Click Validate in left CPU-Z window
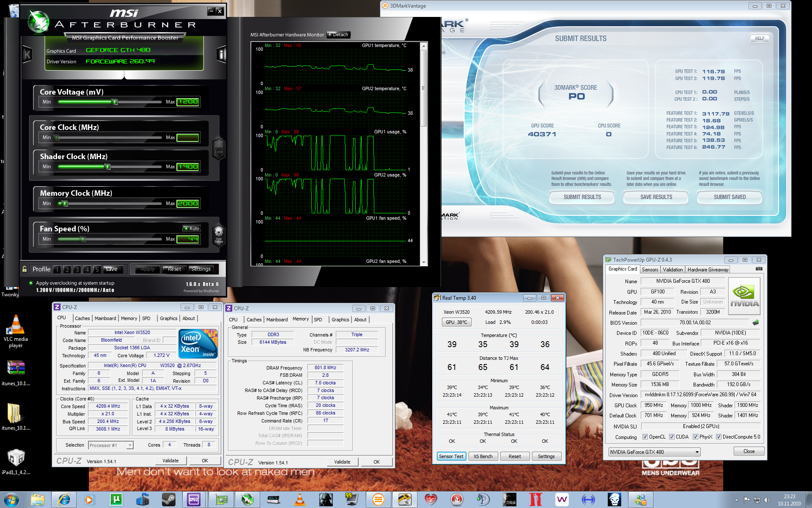812x508 pixels. pyautogui.click(x=170, y=461)
